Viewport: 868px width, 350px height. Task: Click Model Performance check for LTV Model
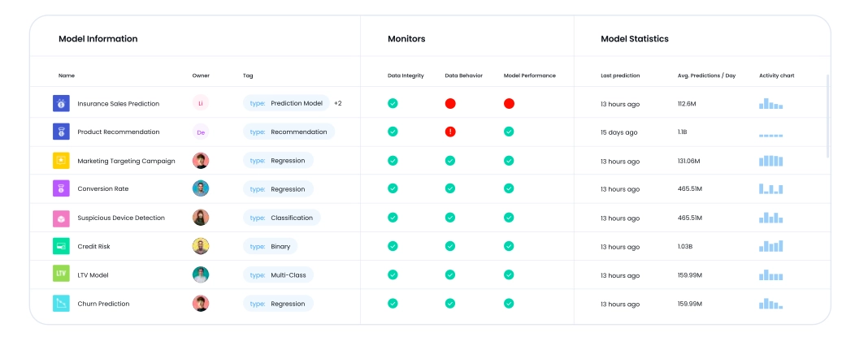click(509, 274)
